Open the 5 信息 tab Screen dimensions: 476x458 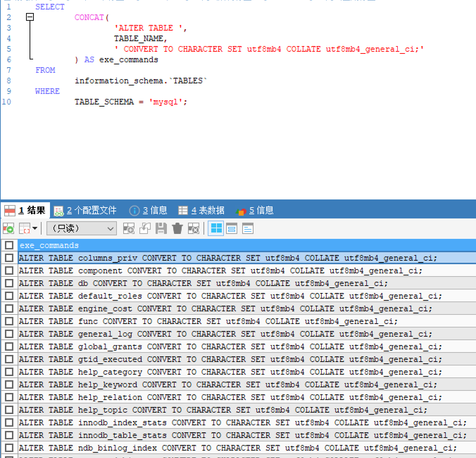255,210
